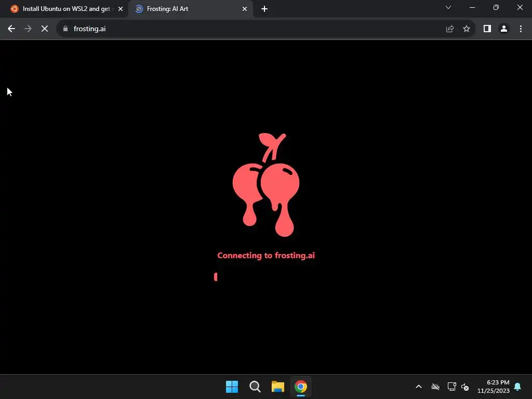The image size is (532, 399).
Task: Click the forward navigation arrow
Action: point(28,29)
